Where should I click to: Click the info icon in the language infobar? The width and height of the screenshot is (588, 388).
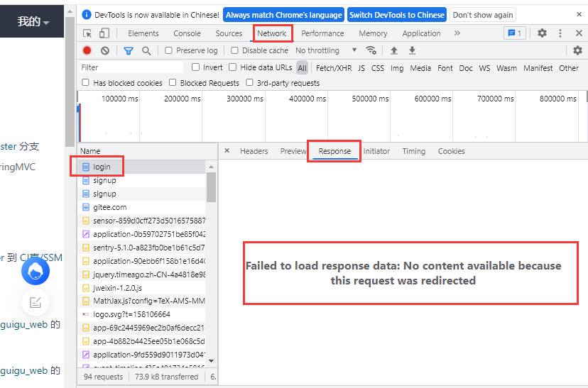(x=86, y=15)
